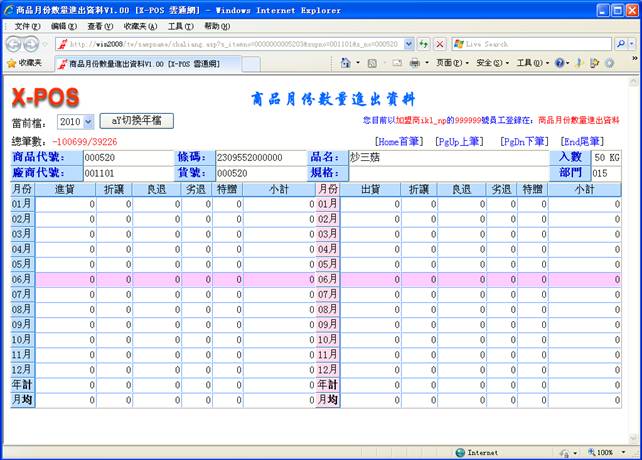Viewport: 642px width, 460px height.
Task: Click the 切換年檔 switch year button
Action: coord(137,120)
